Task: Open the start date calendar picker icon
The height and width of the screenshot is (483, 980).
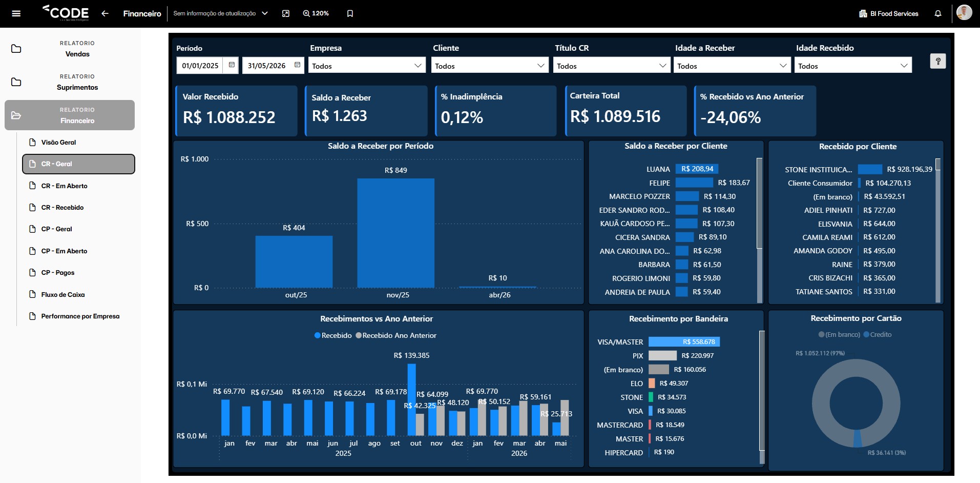Action: (232, 65)
